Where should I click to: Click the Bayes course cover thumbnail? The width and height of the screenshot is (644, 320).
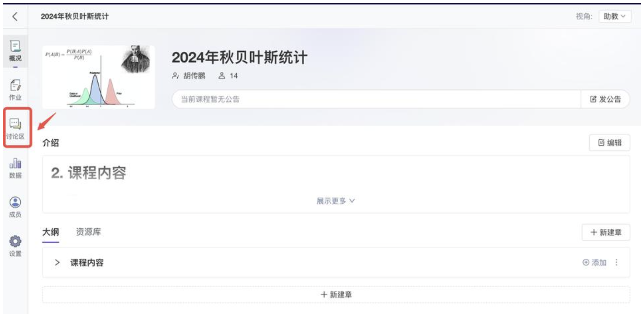coord(99,77)
